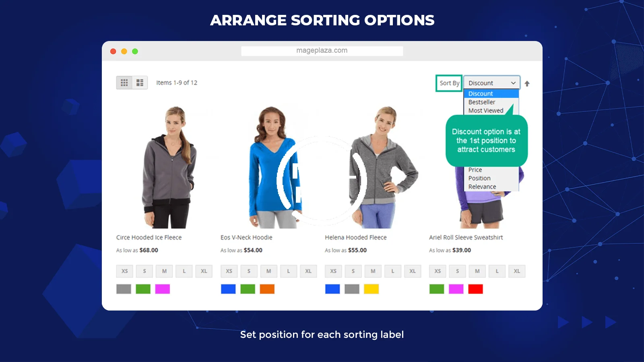Select size M for Eos V-Neck Hoodie

(x=268, y=271)
